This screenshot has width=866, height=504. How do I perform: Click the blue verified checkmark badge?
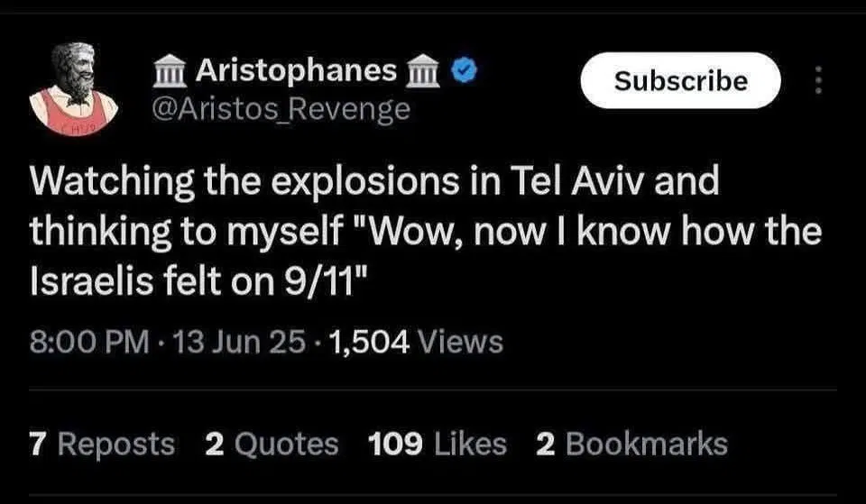coord(465,70)
